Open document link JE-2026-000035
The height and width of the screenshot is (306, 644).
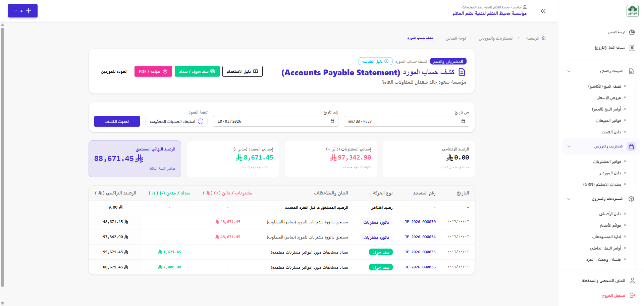click(x=420, y=252)
